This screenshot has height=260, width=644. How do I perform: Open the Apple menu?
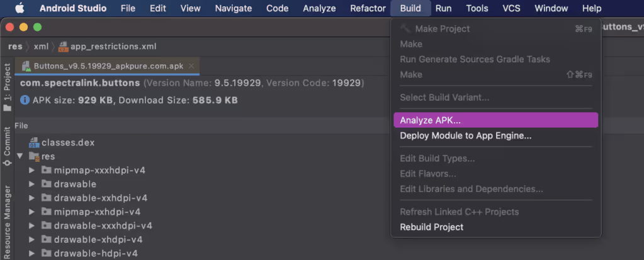20,8
